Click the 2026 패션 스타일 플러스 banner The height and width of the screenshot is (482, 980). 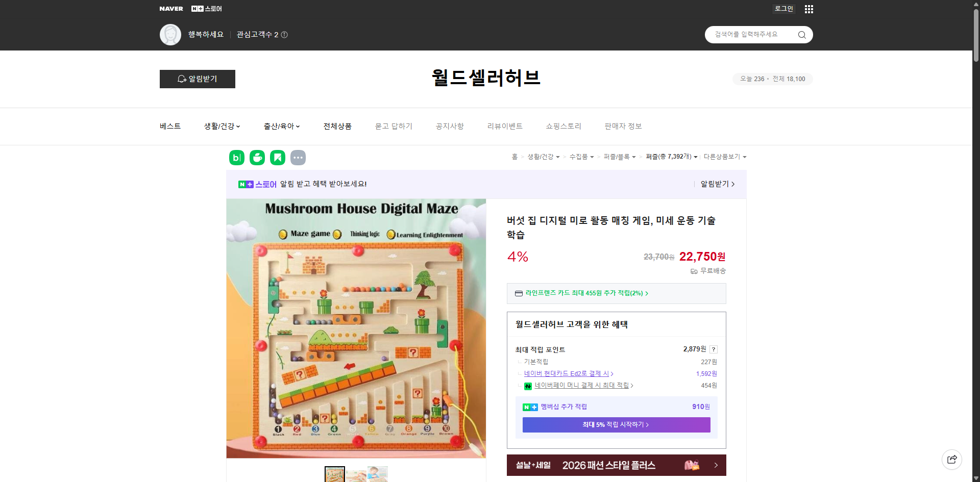click(616, 465)
